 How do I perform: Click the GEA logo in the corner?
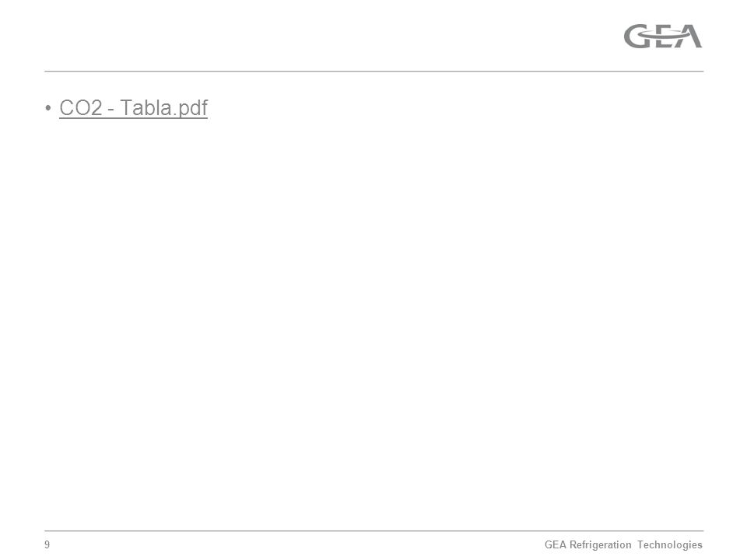(663, 37)
